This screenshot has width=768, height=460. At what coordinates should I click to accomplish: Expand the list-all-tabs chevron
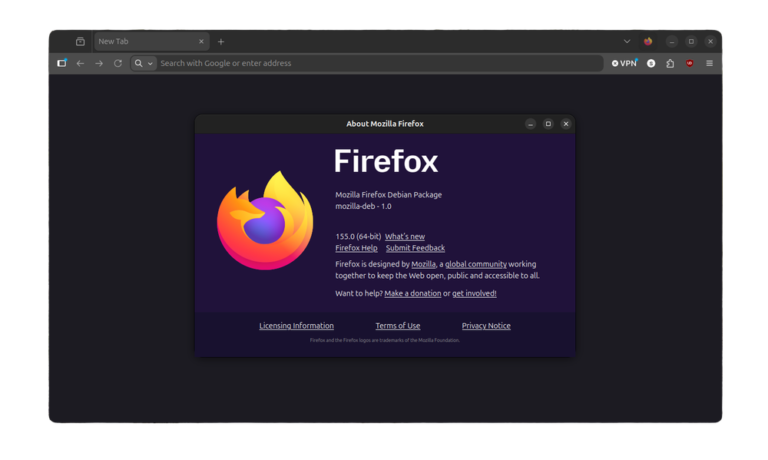click(627, 42)
